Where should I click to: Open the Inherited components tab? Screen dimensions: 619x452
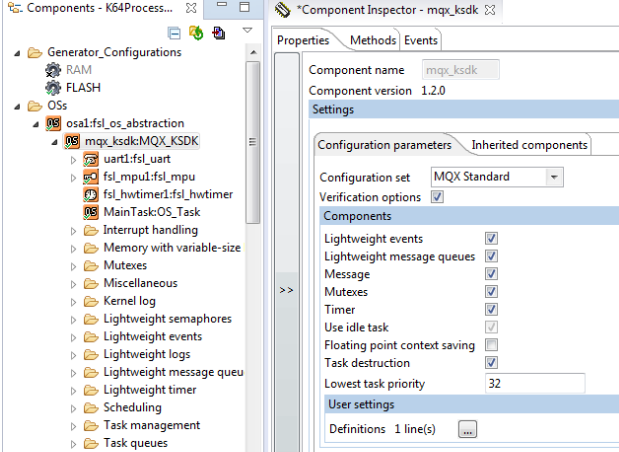click(x=529, y=145)
